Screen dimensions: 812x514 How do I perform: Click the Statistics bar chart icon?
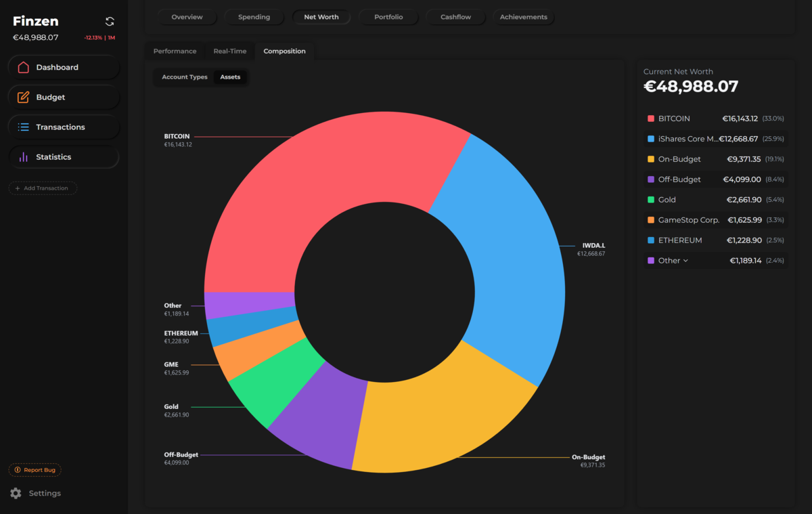[x=24, y=157]
